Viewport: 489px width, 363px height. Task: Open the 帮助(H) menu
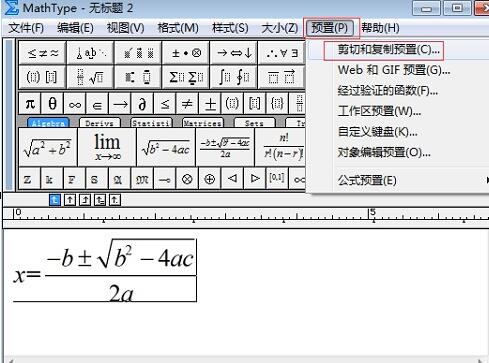tap(380, 28)
